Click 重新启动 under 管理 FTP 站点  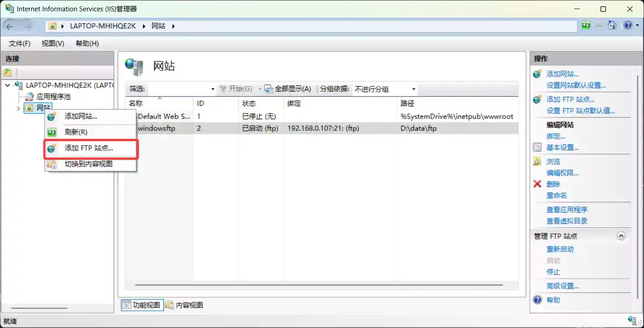(x=560, y=249)
